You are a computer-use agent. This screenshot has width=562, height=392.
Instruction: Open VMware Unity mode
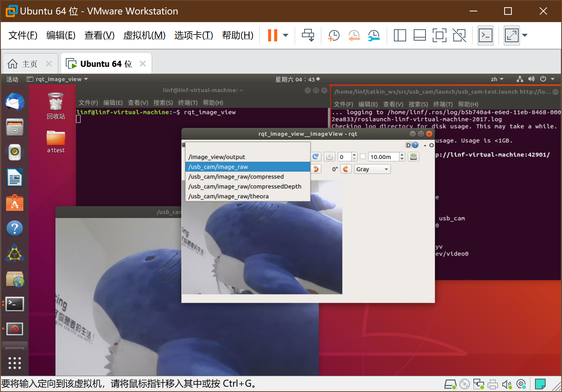tap(459, 35)
